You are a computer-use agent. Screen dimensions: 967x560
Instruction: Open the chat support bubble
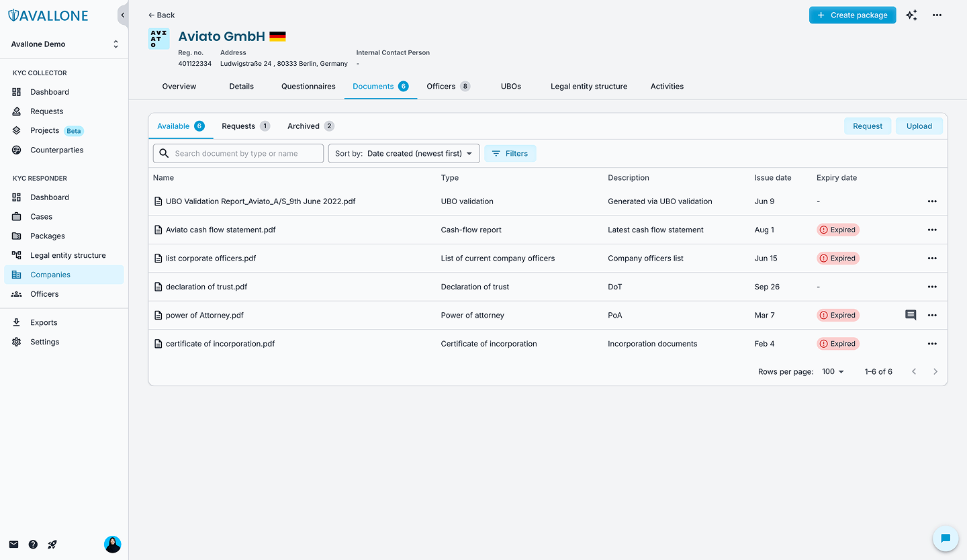click(946, 539)
